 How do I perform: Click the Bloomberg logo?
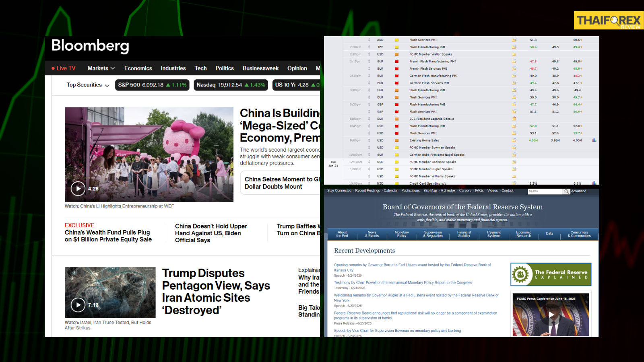coord(90,46)
